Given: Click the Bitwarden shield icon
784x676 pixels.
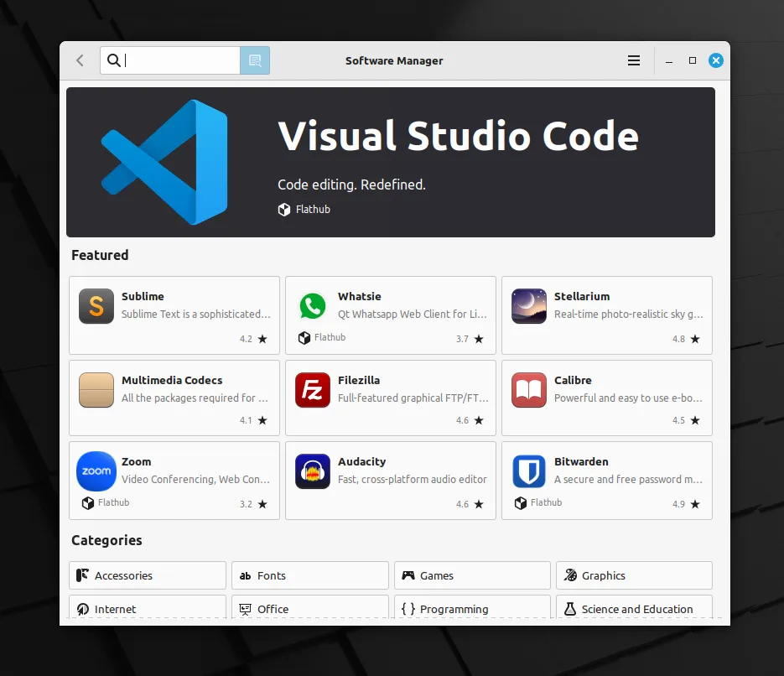Looking at the screenshot, I should click(x=529, y=471).
